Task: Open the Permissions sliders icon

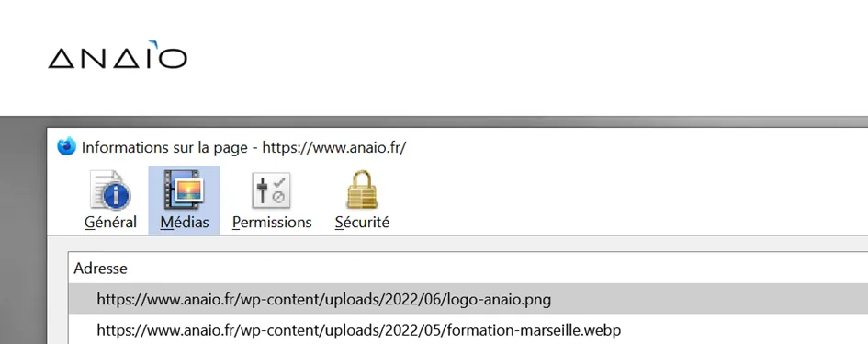Action: 271,190
